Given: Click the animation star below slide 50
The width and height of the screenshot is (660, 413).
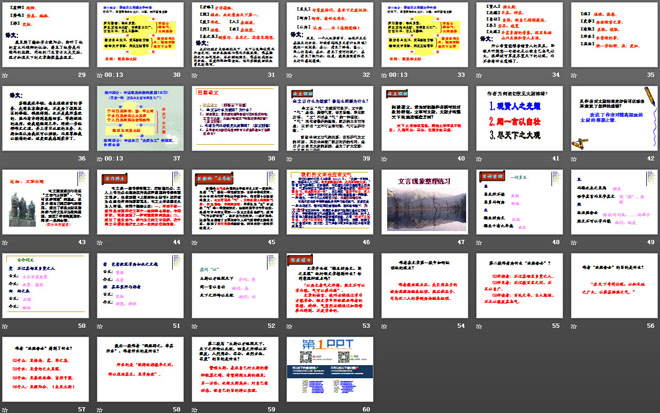Looking at the screenshot, I should tap(7, 326).
